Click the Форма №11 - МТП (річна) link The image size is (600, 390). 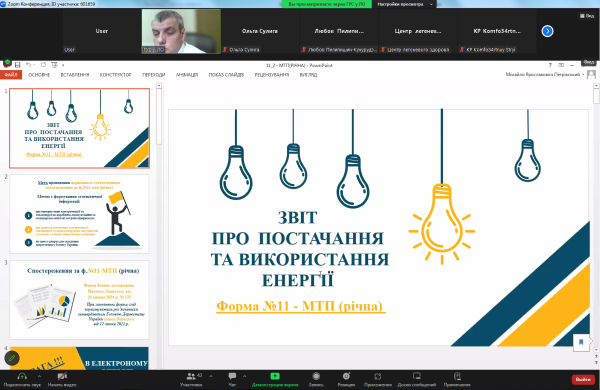pyautogui.click(x=301, y=306)
